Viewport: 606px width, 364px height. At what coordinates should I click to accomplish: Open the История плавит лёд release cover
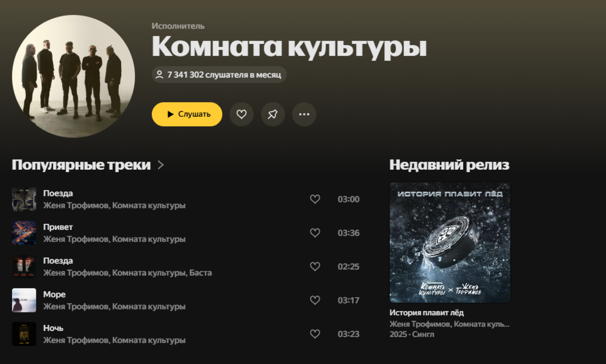point(450,243)
